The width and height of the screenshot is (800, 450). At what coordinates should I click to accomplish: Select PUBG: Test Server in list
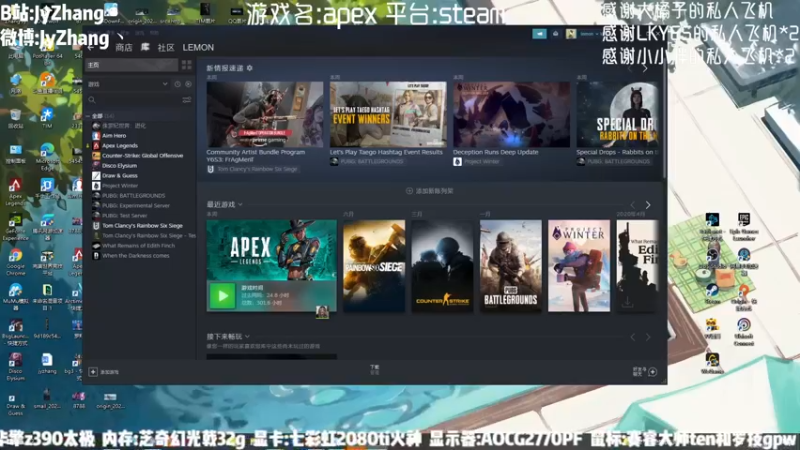(x=124, y=215)
